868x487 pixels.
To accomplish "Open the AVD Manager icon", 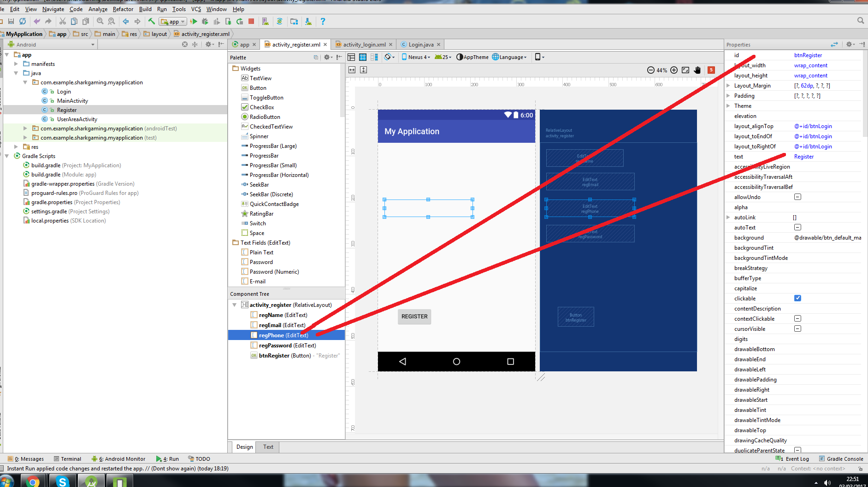I will (265, 21).
